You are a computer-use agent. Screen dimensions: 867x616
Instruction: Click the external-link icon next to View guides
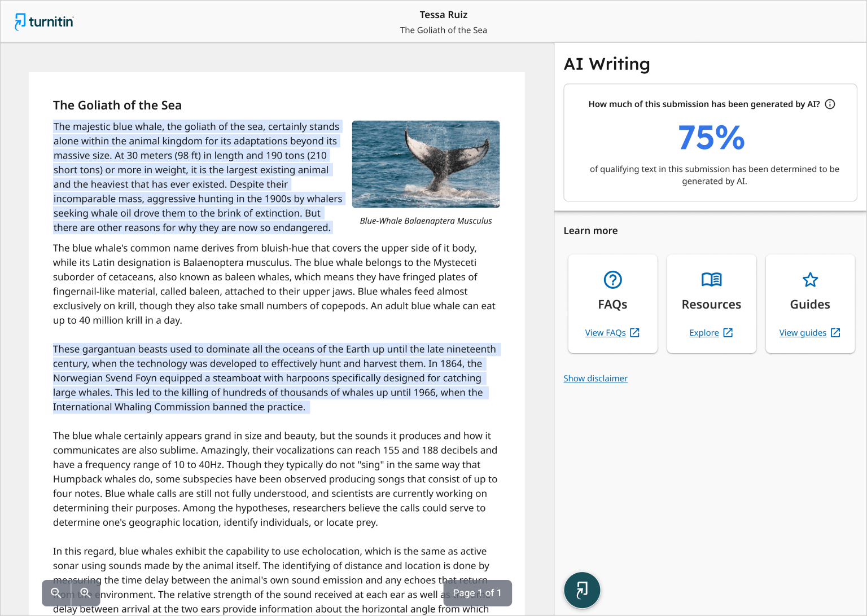pos(835,332)
